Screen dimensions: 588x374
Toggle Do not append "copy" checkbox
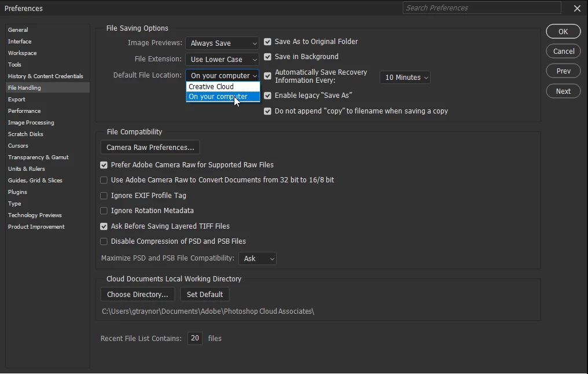(267, 111)
